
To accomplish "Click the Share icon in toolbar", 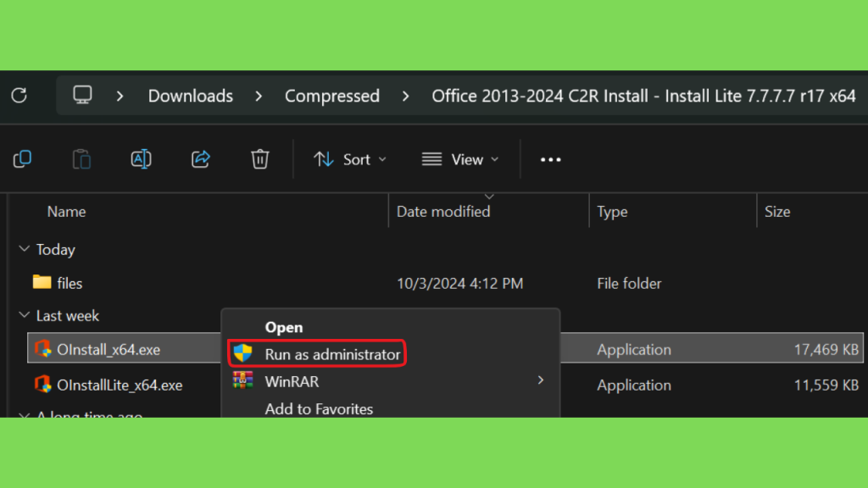I will (x=201, y=158).
